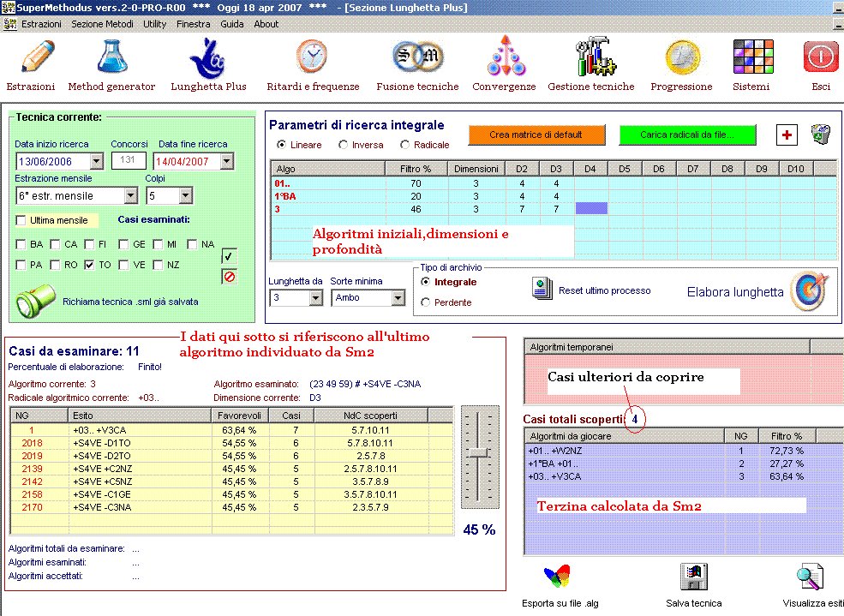Click the recycle bin icon

coord(821,135)
